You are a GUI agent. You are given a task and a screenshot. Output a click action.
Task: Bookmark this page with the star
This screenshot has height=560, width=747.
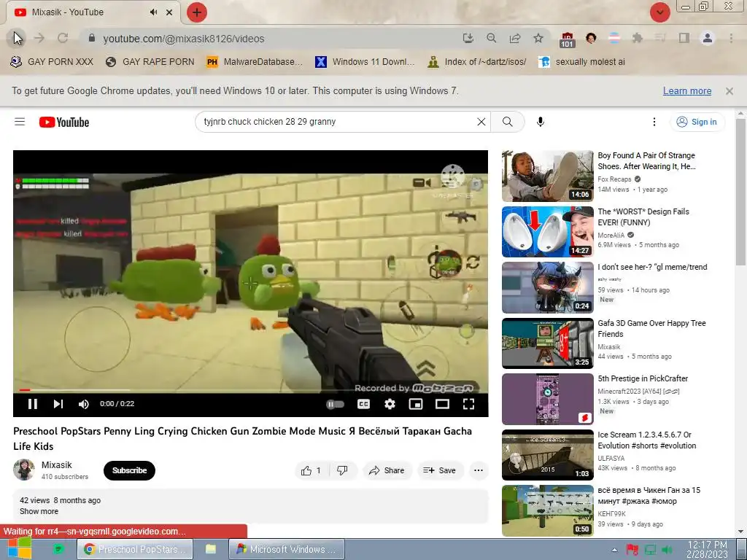click(538, 38)
